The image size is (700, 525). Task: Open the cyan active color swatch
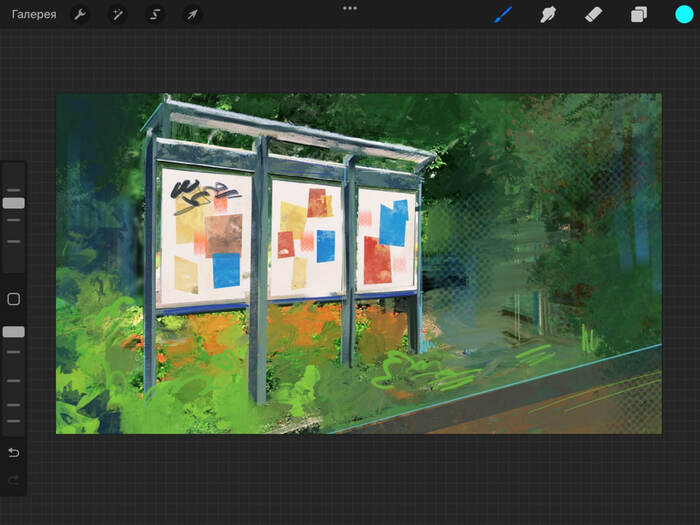click(684, 14)
